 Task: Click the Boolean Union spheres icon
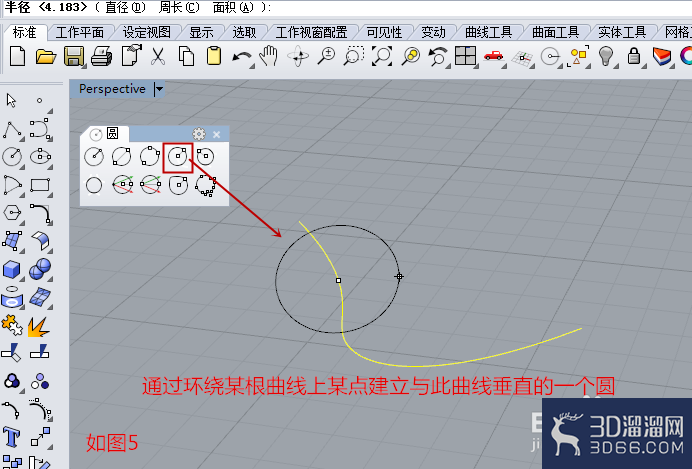pos(40,269)
